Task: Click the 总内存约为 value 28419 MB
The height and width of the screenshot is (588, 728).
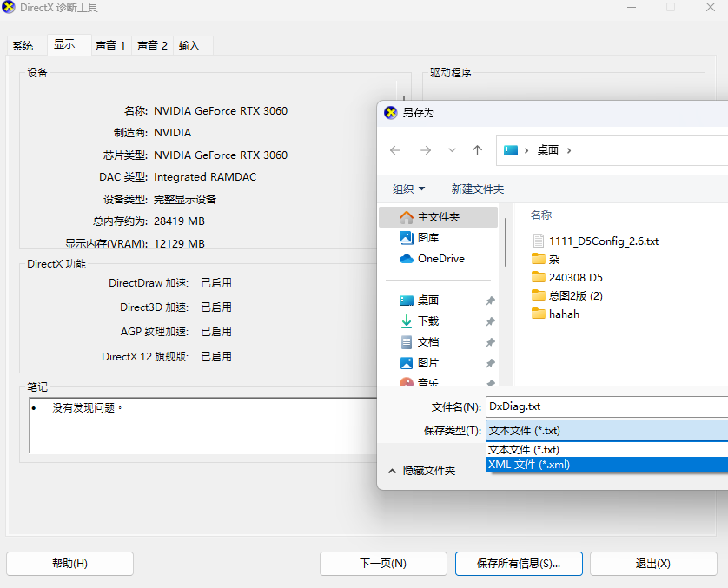Action: coord(179,221)
